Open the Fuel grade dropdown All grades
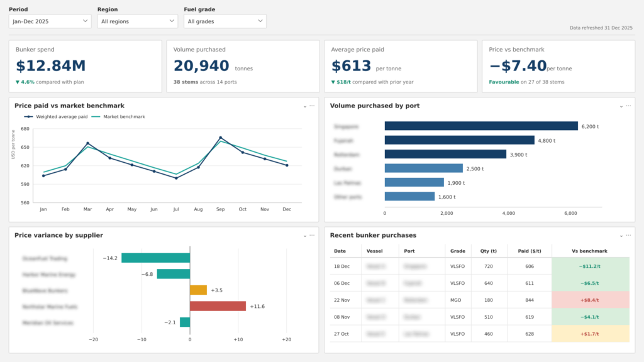644x362 pixels. click(x=225, y=21)
